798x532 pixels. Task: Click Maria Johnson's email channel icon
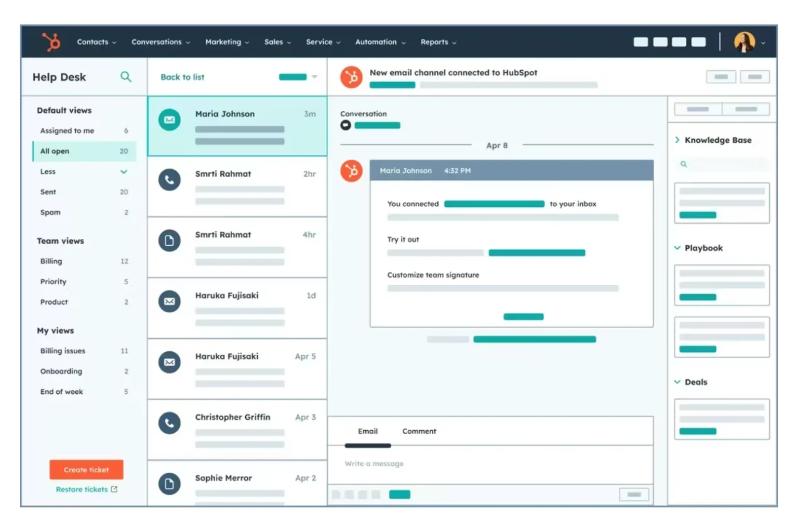pos(169,120)
